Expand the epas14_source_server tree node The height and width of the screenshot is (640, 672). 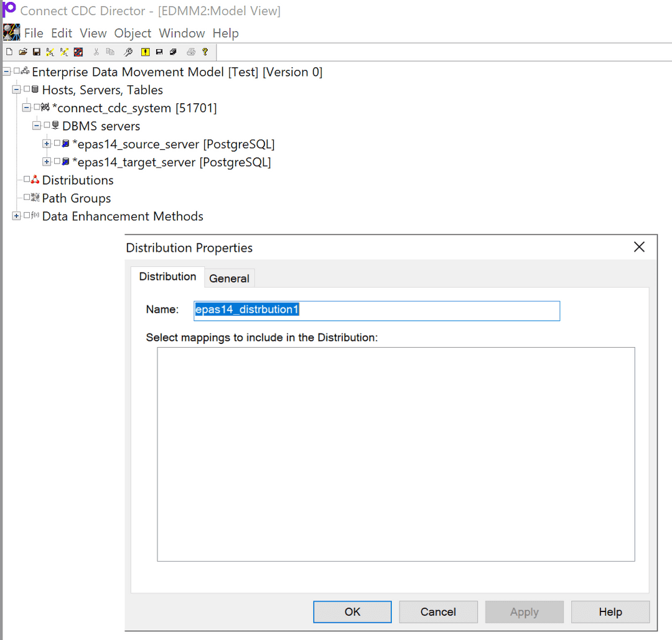[x=47, y=144]
